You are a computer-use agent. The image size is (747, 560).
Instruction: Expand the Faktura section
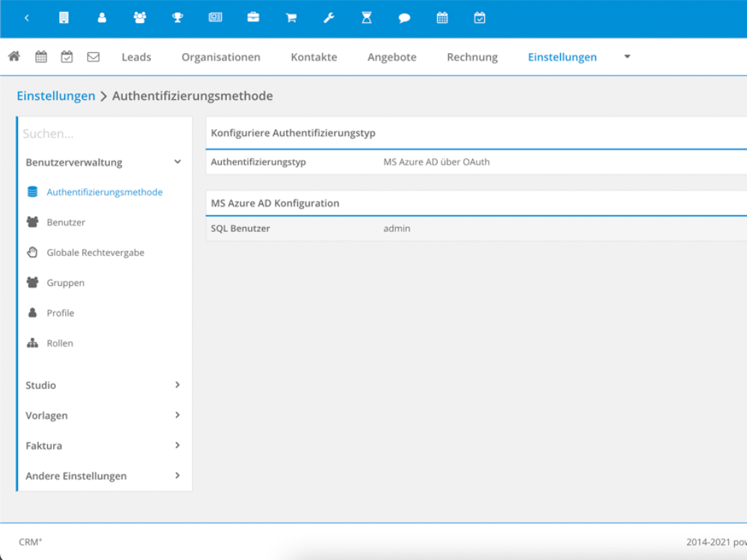177,446
